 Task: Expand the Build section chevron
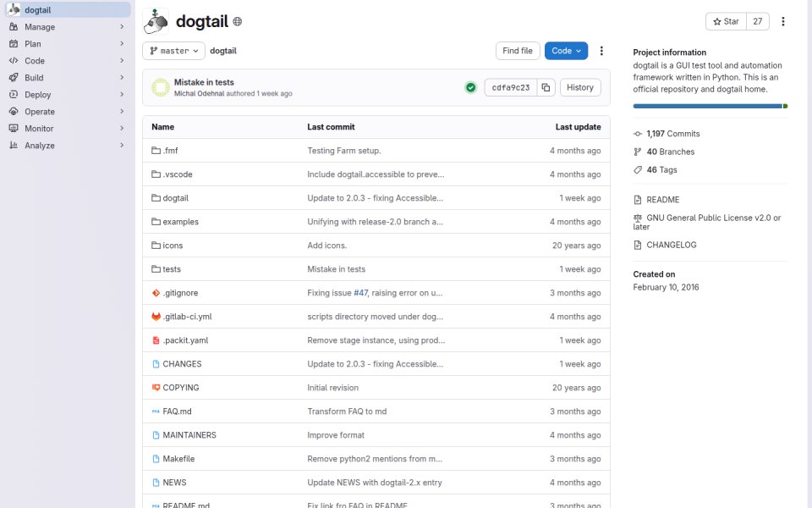click(x=122, y=77)
